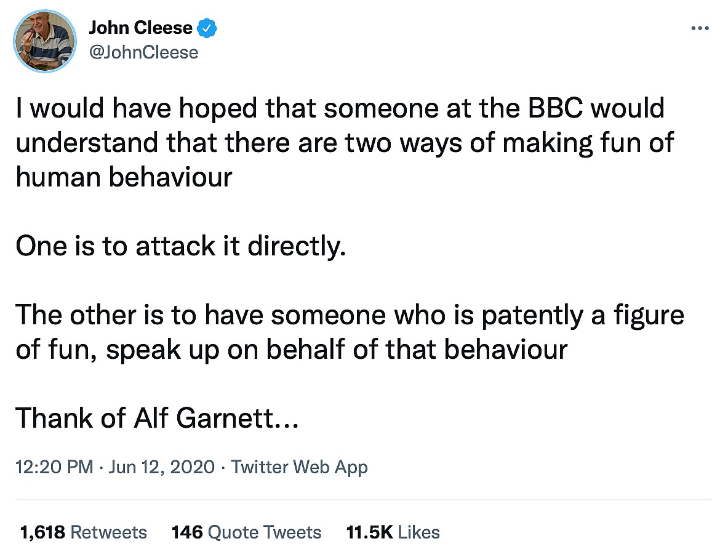
Task: Open the @JohnCleese handle link
Action: coord(143,52)
